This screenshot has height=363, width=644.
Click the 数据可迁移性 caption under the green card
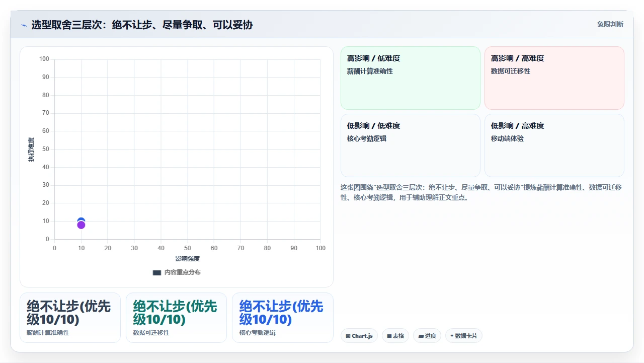coord(151,333)
